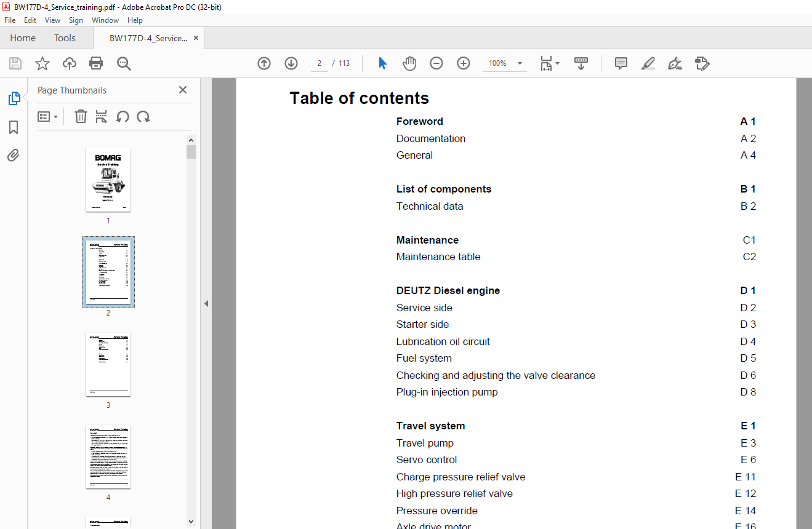812x529 pixels.
Task: Click the Technical data entry
Action: 430,206
